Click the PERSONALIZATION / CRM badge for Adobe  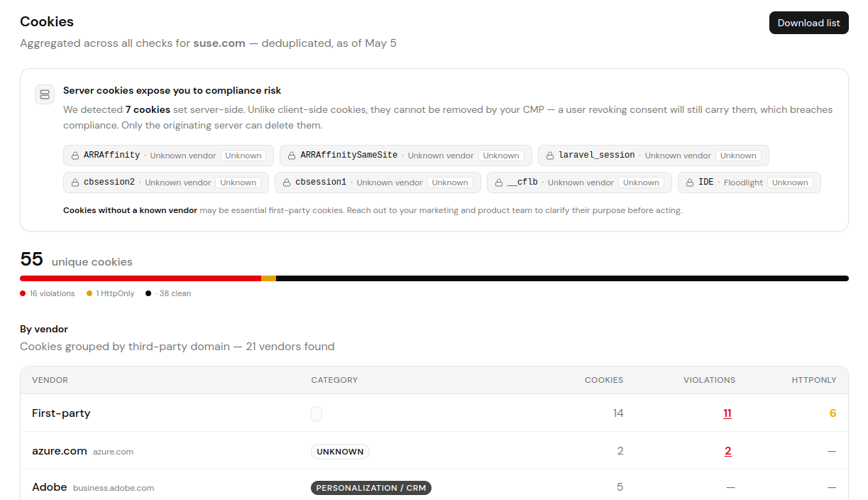coord(371,488)
